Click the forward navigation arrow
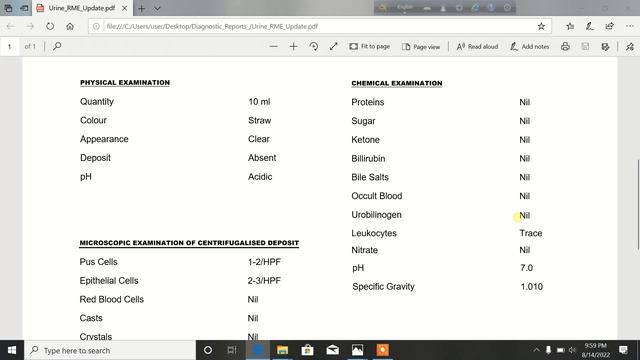The image size is (640, 360). 30,26
